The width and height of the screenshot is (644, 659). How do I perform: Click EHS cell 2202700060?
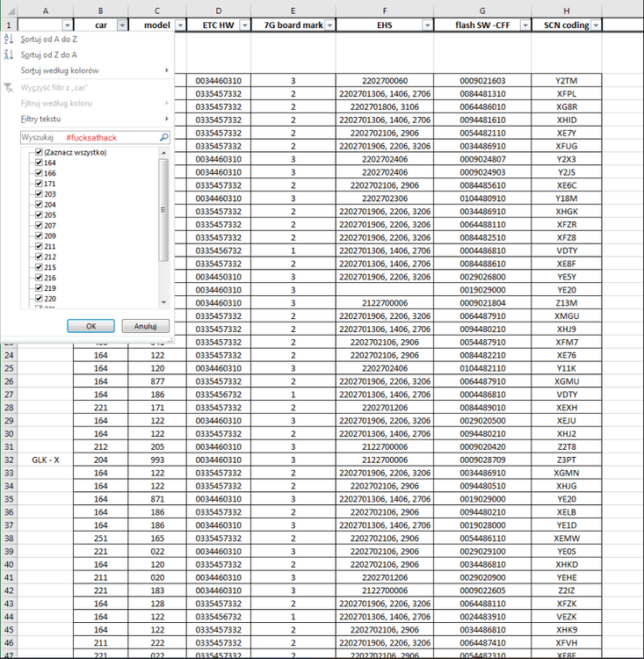385,81
